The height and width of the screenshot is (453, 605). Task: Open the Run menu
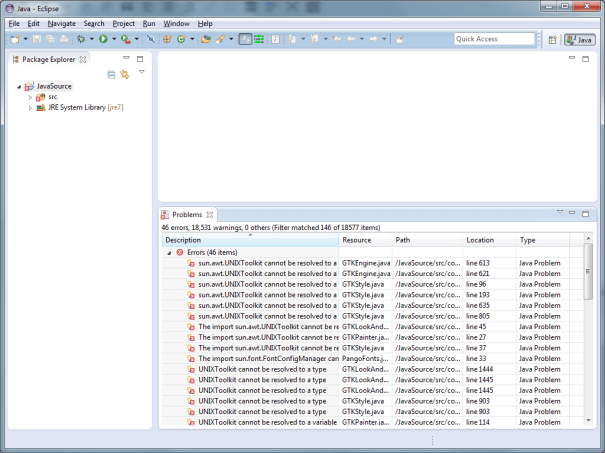[149, 24]
